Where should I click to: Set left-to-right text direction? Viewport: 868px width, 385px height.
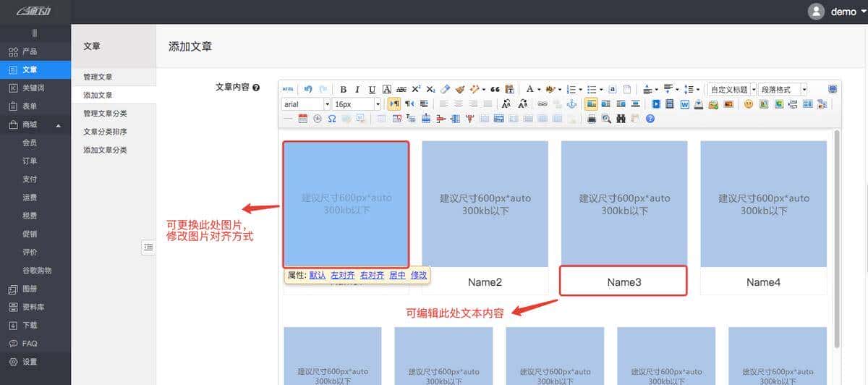pyautogui.click(x=394, y=103)
